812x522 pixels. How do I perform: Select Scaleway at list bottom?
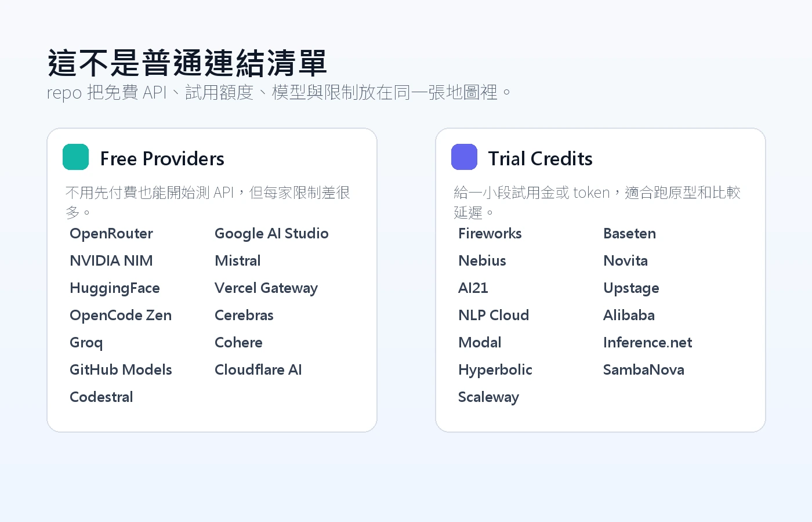pos(488,397)
